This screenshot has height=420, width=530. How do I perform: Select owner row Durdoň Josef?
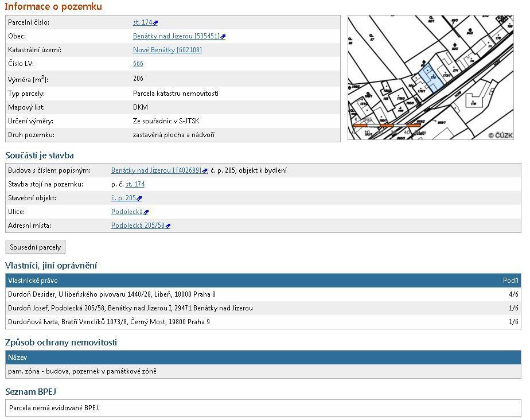click(x=263, y=308)
